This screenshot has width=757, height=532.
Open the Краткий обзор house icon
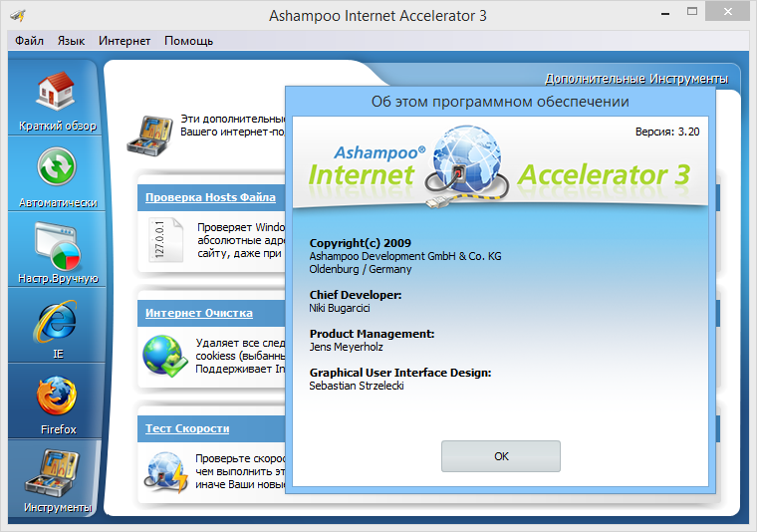(x=56, y=91)
